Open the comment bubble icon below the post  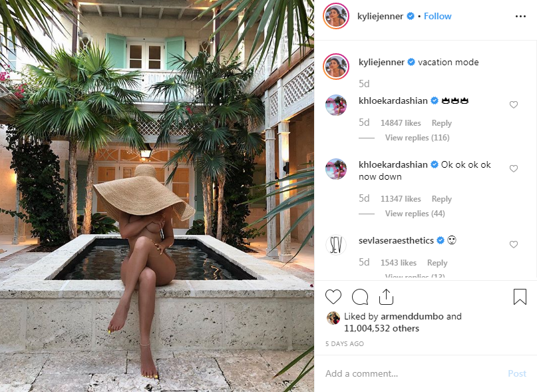point(360,297)
